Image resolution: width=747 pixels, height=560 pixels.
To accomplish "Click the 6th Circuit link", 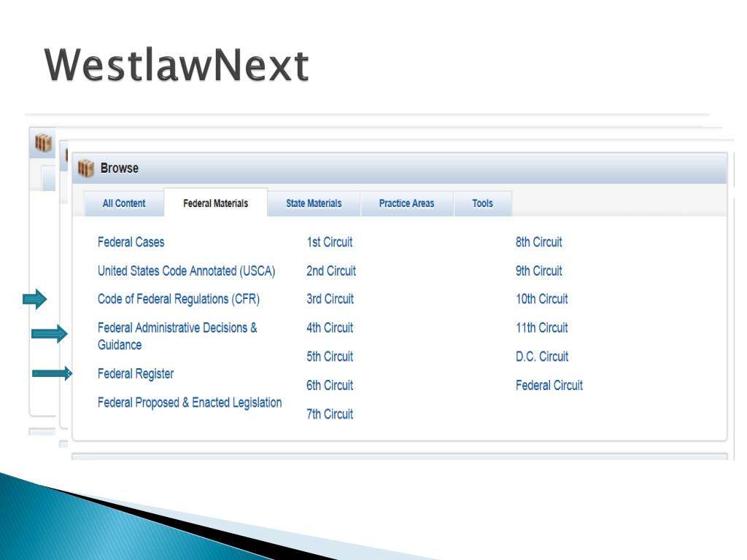I will (330, 385).
